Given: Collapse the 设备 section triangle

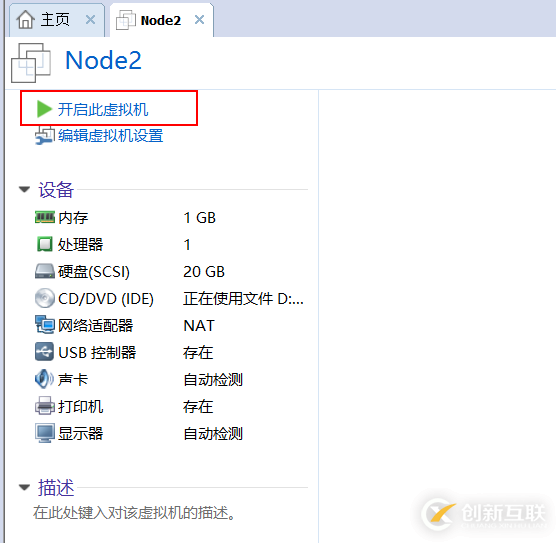Looking at the screenshot, I should [24, 189].
